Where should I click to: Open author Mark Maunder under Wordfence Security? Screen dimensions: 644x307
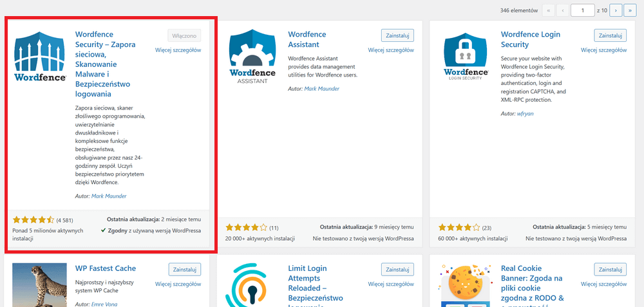109,196
